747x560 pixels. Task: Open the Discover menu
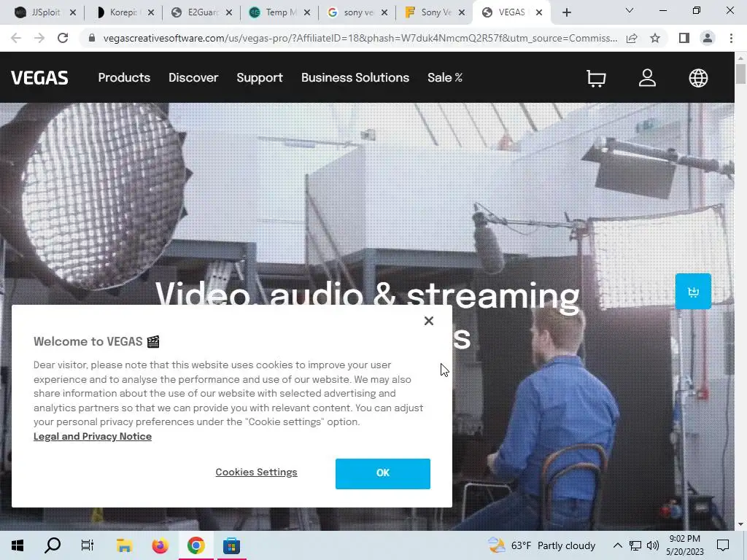[193, 77]
